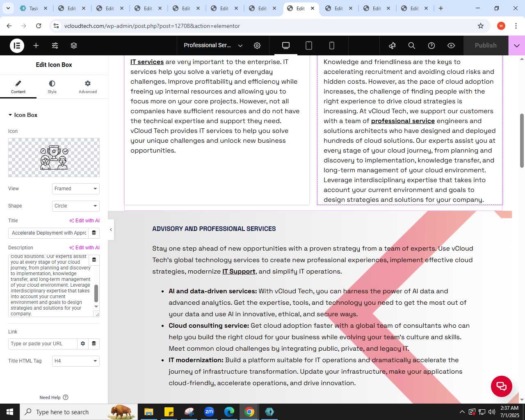Open dynamic tags for Title field
Screen dimensions: 525x420
click(x=94, y=233)
